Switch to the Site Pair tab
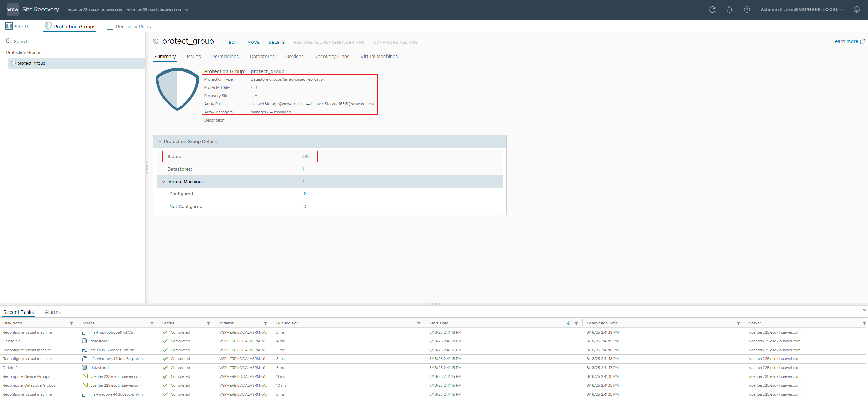The height and width of the screenshot is (401, 868). click(19, 26)
